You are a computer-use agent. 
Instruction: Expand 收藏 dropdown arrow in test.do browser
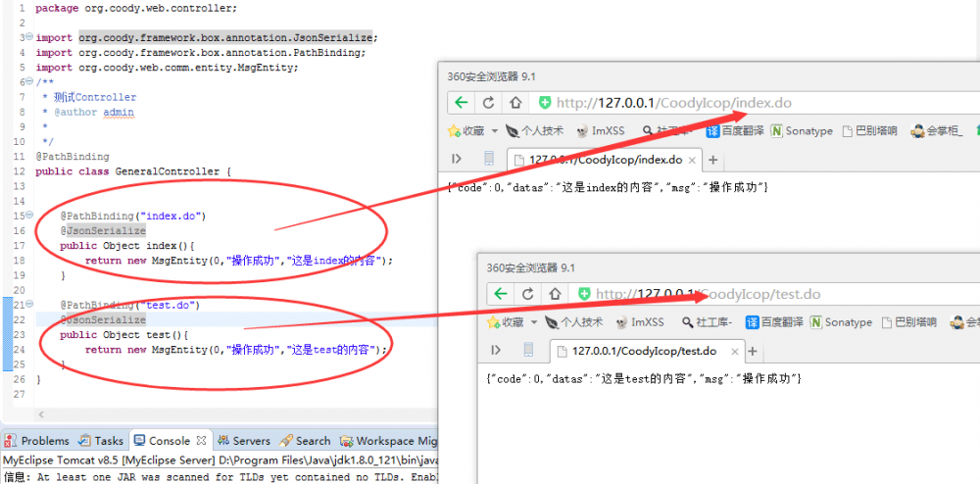pyautogui.click(x=534, y=323)
